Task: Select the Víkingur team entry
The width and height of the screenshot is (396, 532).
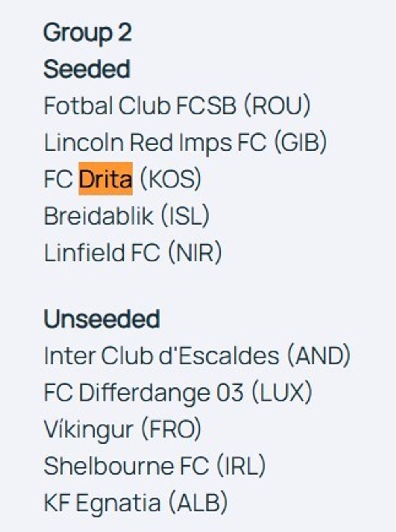Action: tap(88, 429)
